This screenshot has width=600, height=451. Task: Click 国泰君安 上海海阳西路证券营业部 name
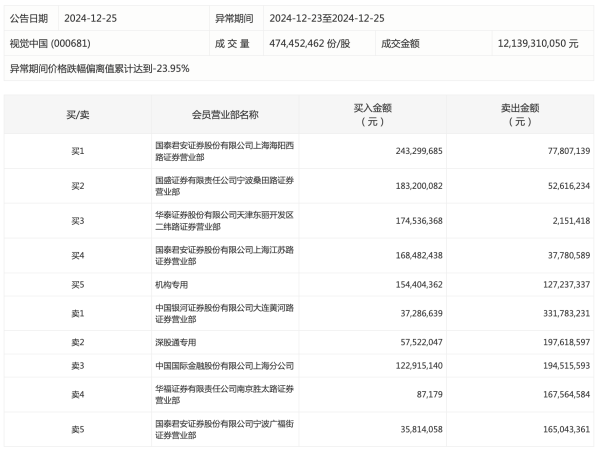pos(225,151)
